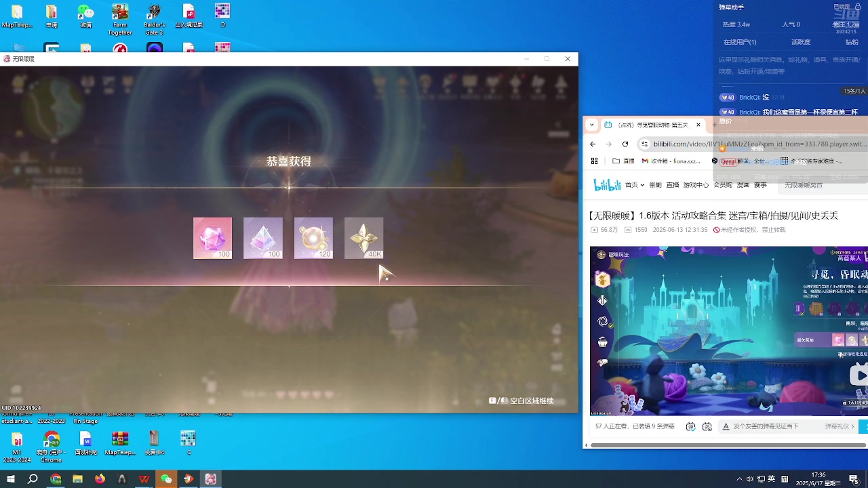This screenshot has height=488, width=868.
Task: Go to 直播 in bilibili nav
Action: pyautogui.click(x=673, y=185)
